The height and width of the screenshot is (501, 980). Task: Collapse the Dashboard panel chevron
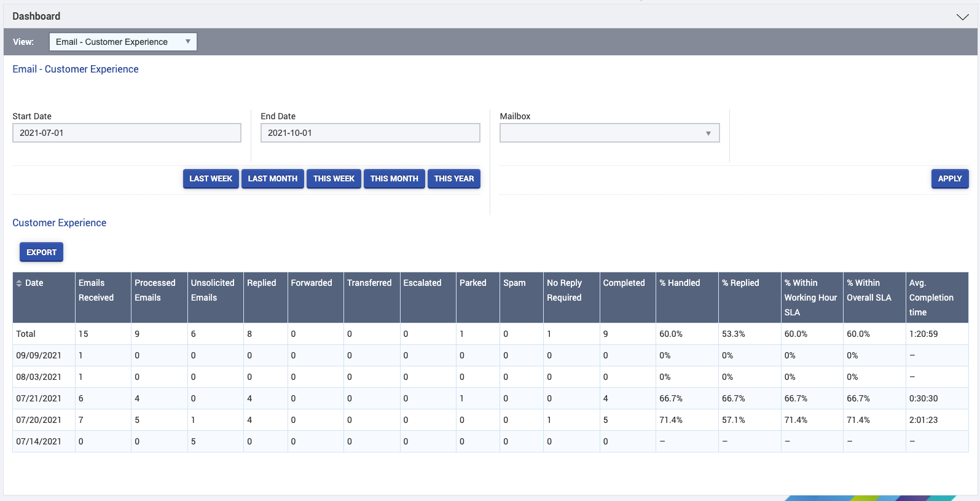pos(962,17)
